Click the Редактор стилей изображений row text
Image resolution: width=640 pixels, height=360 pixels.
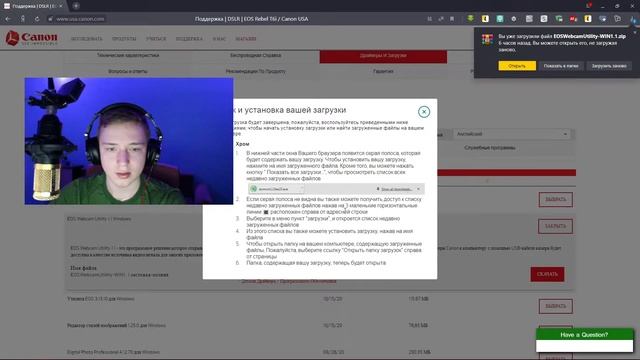click(116, 326)
